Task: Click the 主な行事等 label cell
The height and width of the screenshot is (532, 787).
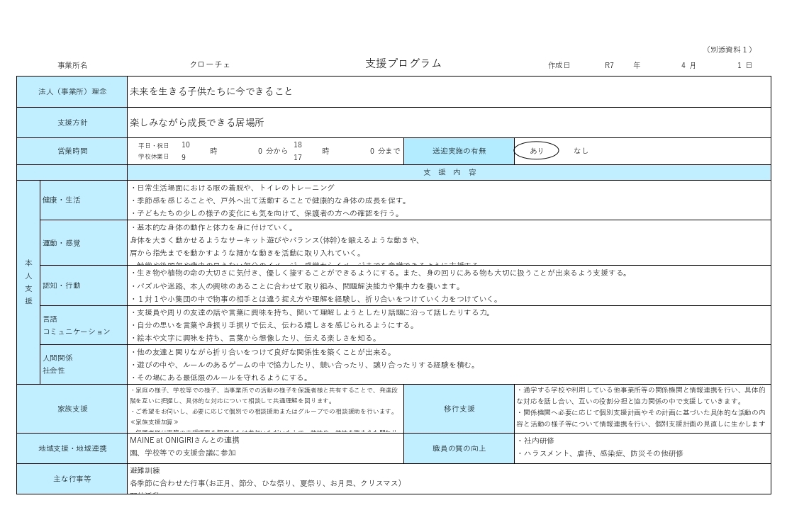Action: coord(72,479)
